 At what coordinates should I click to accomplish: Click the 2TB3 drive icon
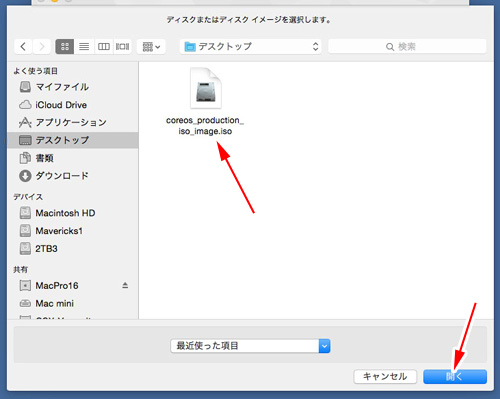(25, 248)
